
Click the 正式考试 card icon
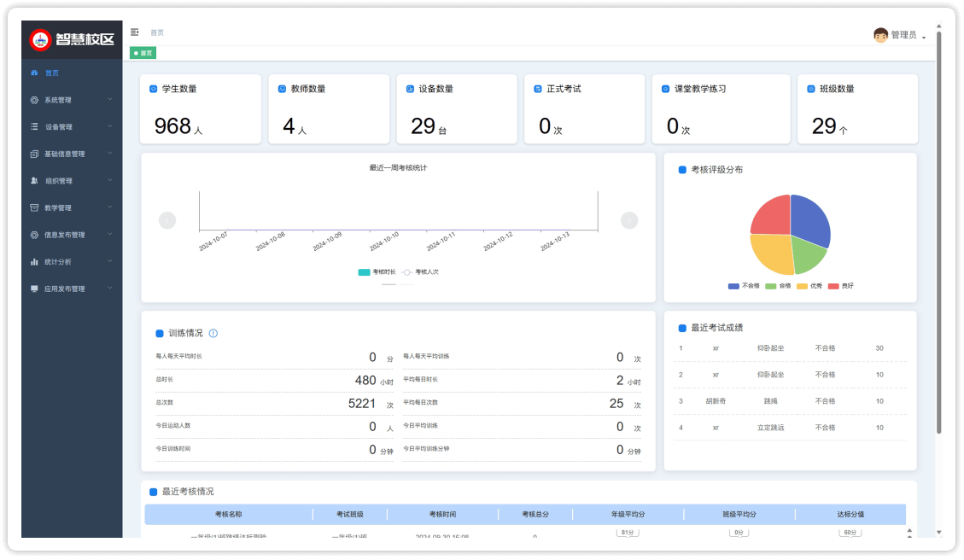[538, 89]
